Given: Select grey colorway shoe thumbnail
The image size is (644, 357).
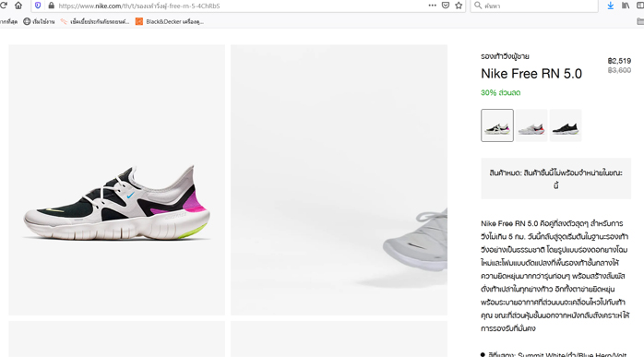Looking at the screenshot, I should 531,125.
